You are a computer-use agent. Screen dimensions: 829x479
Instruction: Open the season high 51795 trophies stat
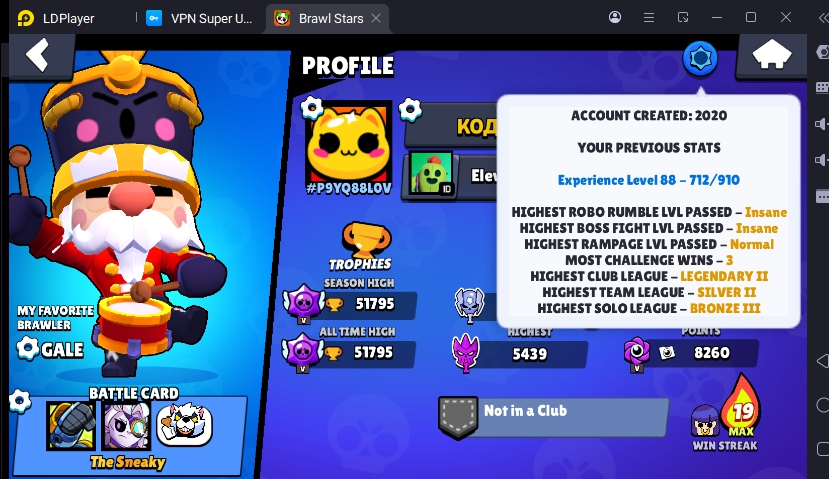pyautogui.click(x=351, y=304)
